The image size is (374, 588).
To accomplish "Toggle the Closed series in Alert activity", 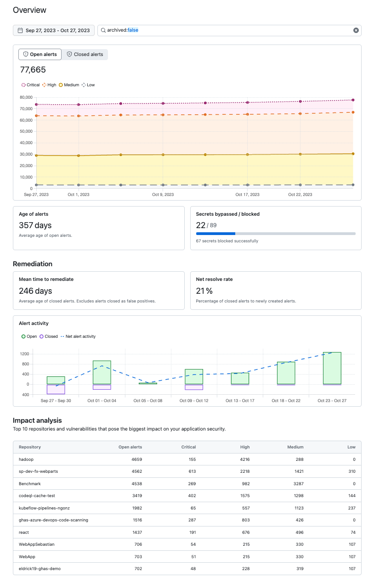I will pos(49,336).
